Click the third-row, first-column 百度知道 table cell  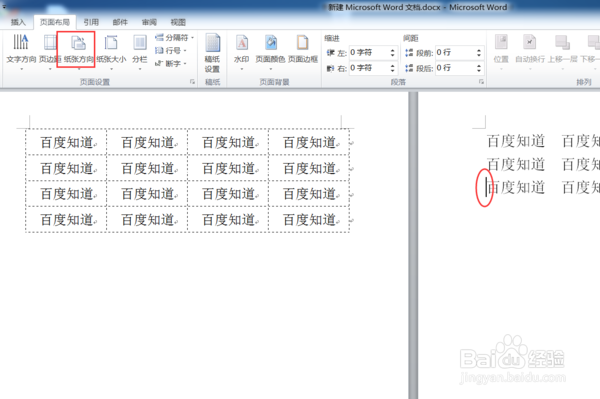(67, 194)
